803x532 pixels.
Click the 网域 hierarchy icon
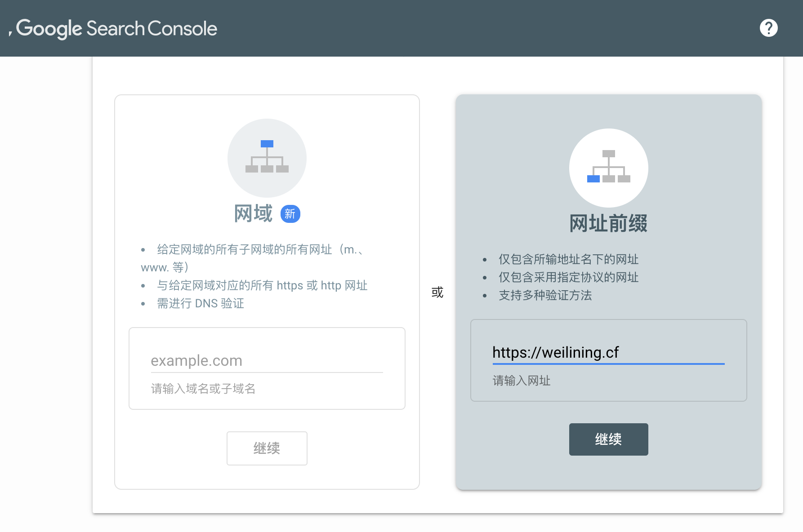pos(267,157)
